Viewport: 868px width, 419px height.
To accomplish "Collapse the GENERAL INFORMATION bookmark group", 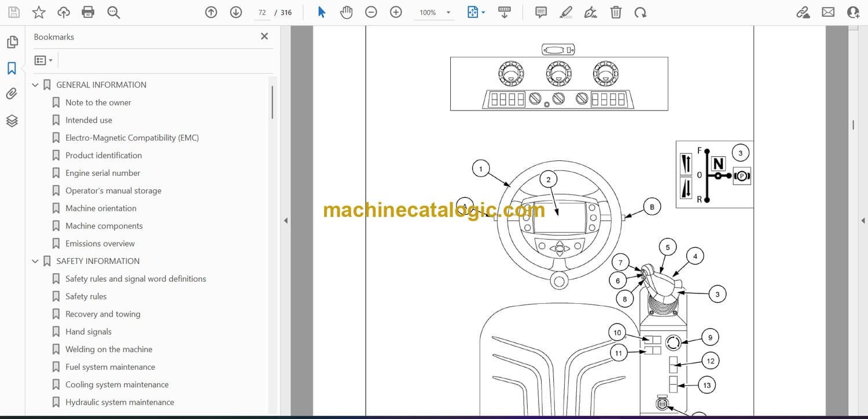I will coord(35,85).
